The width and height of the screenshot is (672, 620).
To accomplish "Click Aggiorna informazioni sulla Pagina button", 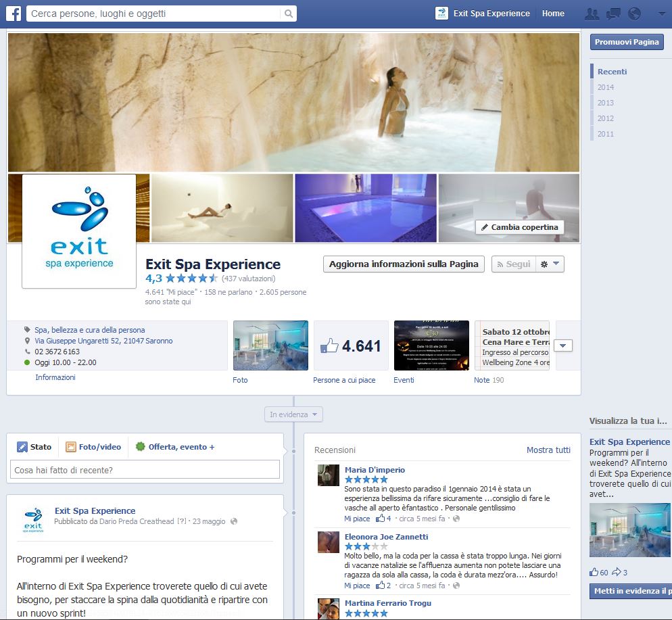I will [x=404, y=264].
